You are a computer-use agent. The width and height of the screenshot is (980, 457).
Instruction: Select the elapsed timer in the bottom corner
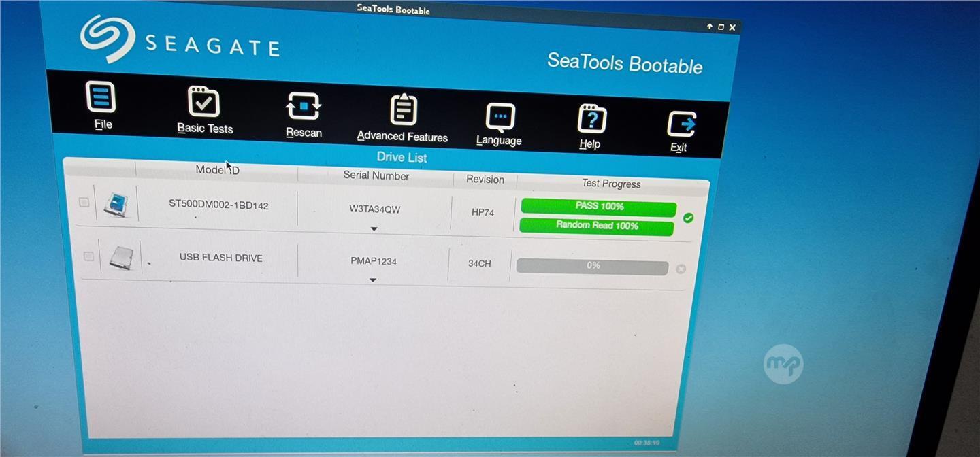(647, 443)
